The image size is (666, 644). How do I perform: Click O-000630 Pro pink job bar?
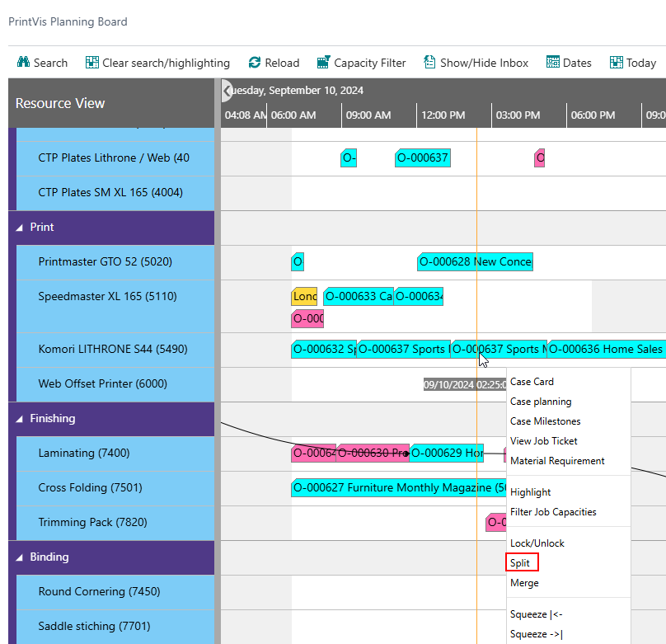(x=373, y=454)
